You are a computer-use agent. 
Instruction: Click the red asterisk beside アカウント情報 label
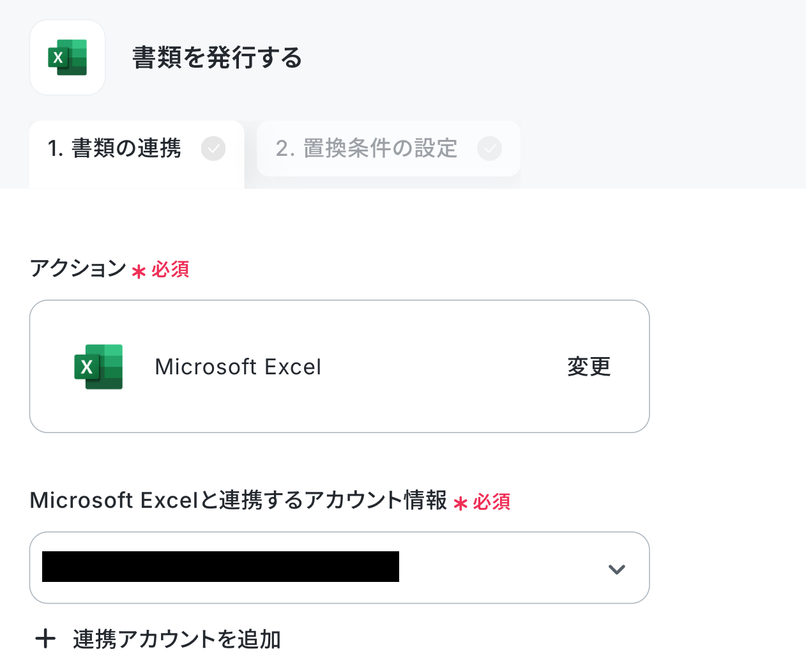[460, 504]
